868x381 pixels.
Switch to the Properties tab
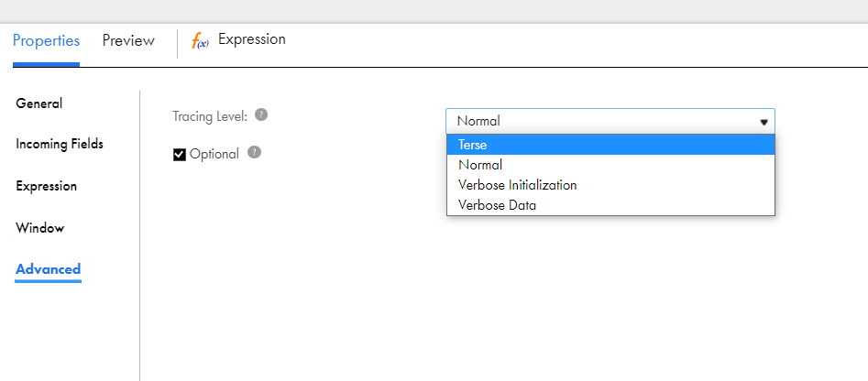coord(46,41)
